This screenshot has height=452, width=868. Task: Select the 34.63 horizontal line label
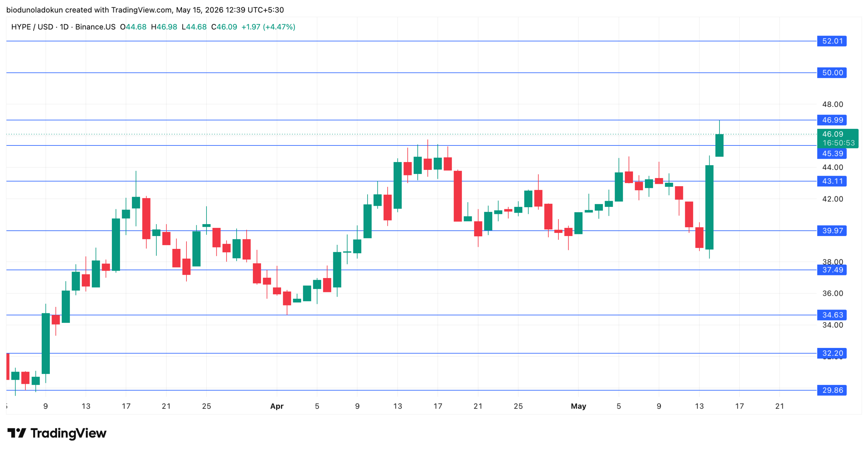coord(831,315)
